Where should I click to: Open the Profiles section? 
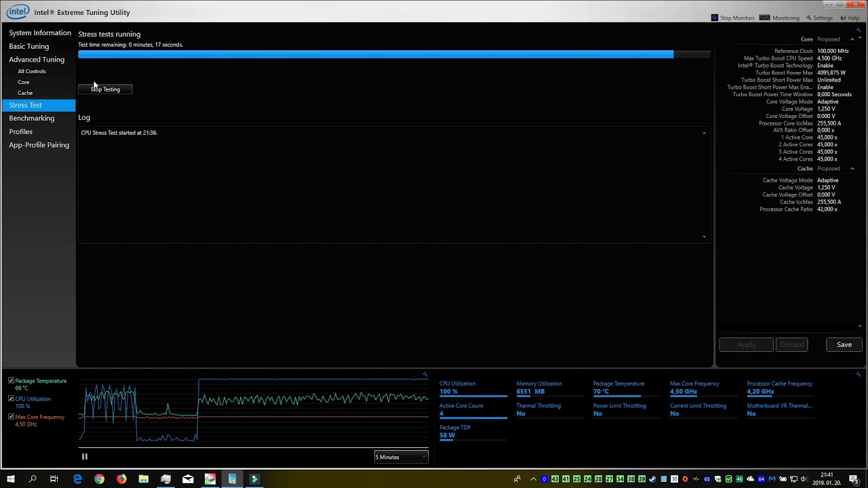(21, 131)
